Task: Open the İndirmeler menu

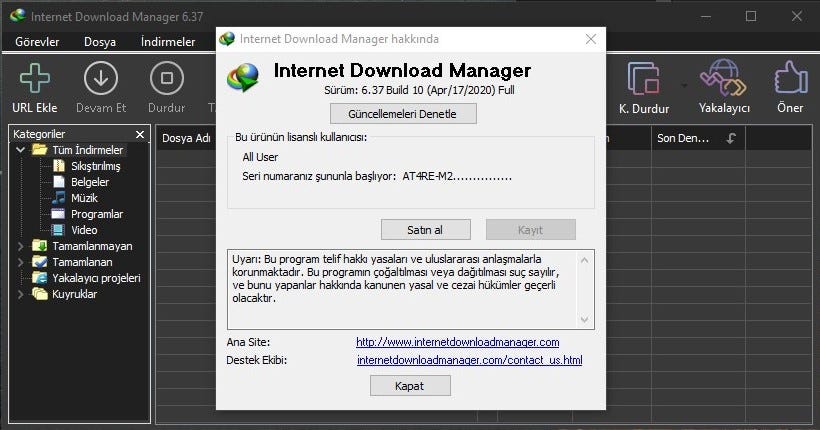Action: [x=168, y=42]
